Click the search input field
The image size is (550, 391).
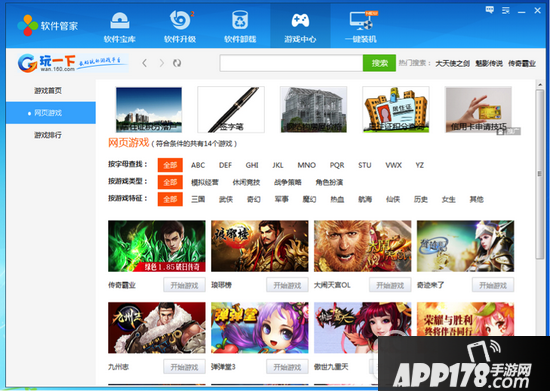click(291, 63)
